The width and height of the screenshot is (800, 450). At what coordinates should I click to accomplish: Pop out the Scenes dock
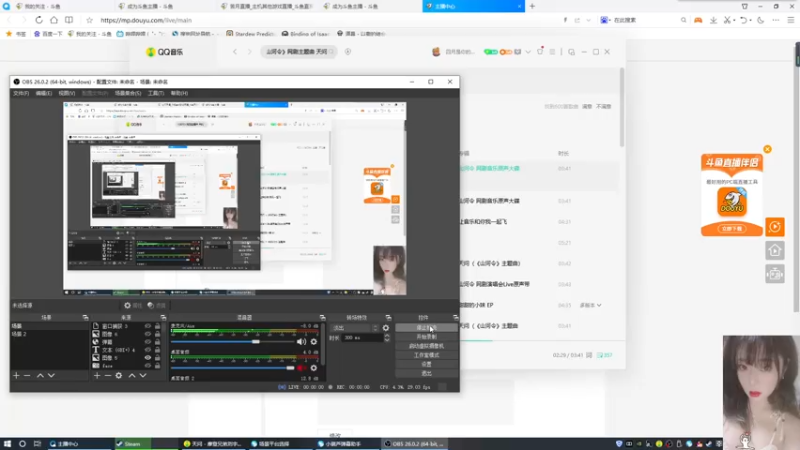85,317
